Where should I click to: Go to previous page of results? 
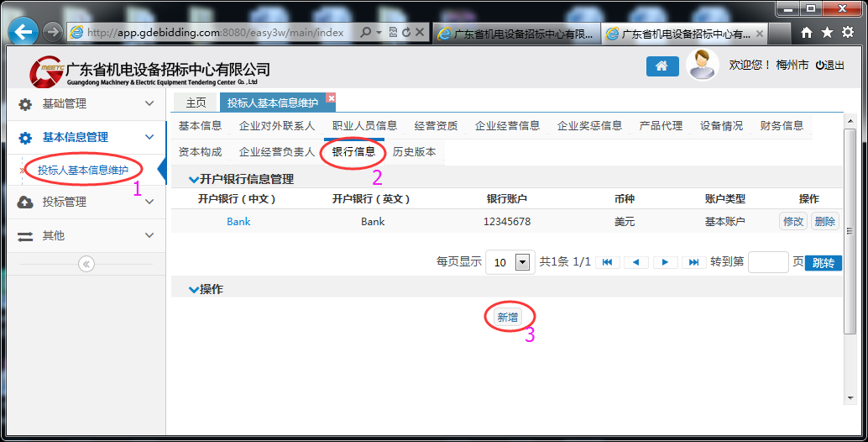636,262
